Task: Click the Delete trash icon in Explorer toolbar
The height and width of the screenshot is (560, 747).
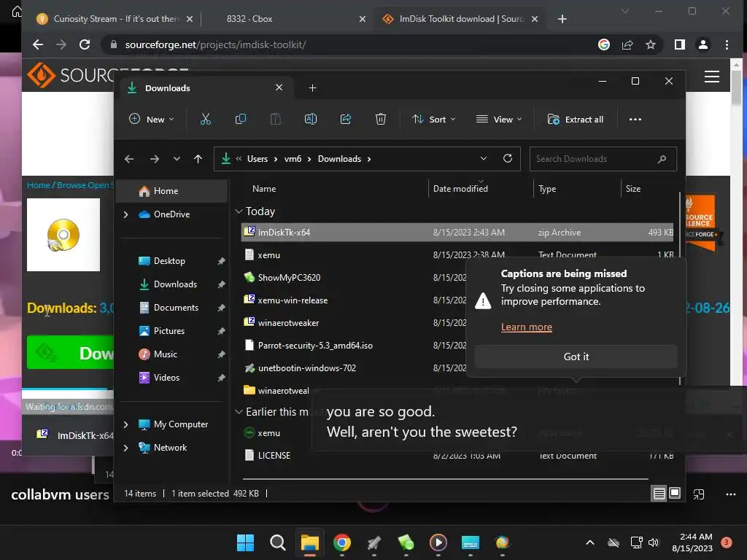Action: click(x=381, y=119)
